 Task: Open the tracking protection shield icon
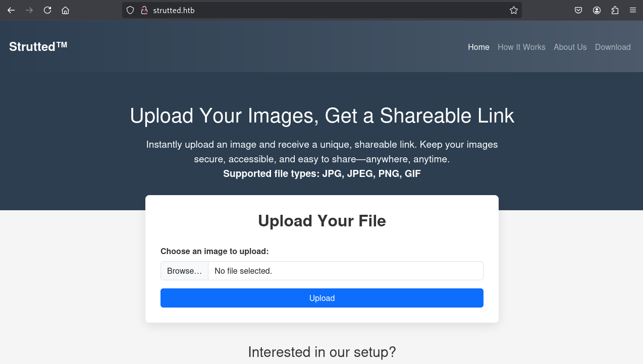coord(130,10)
